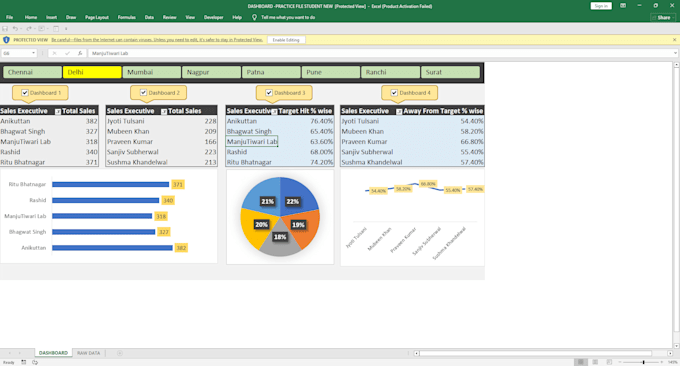Click the previous sheet navigation arrow

click(10, 353)
